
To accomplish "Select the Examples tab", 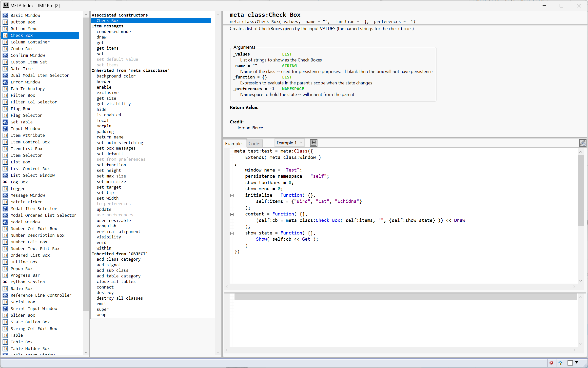I will coord(235,143).
